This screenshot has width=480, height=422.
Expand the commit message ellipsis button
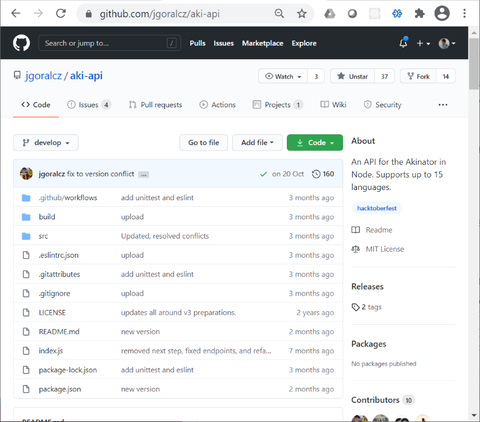point(144,175)
